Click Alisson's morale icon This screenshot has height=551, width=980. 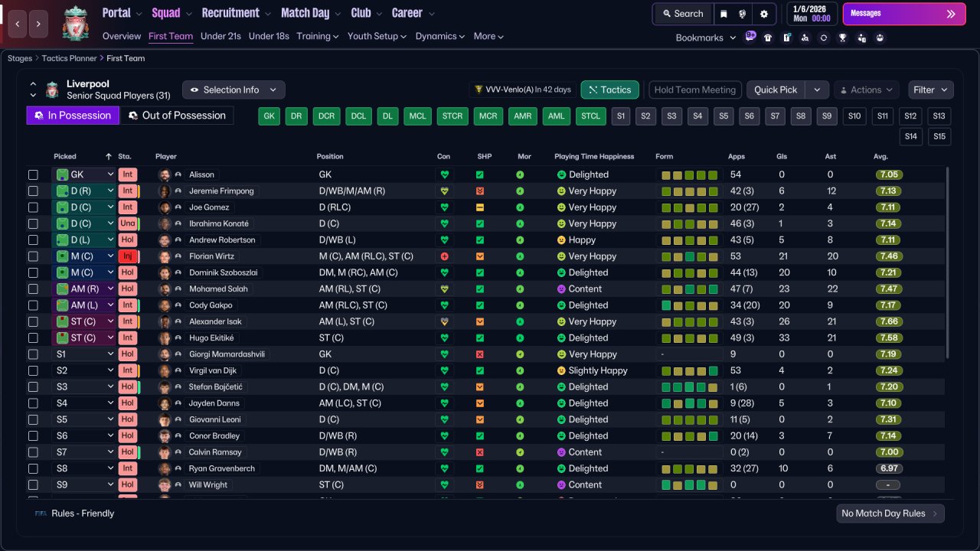pyautogui.click(x=520, y=174)
